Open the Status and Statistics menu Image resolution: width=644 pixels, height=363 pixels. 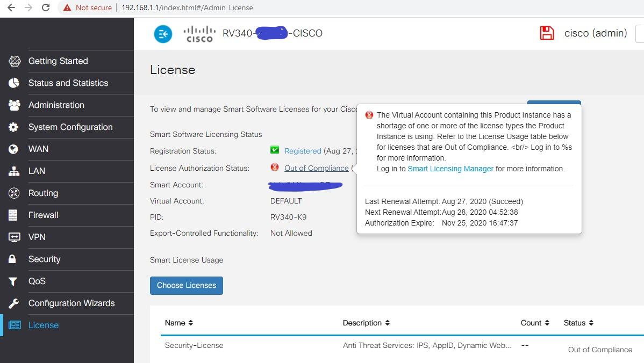(x=68, y=83)
